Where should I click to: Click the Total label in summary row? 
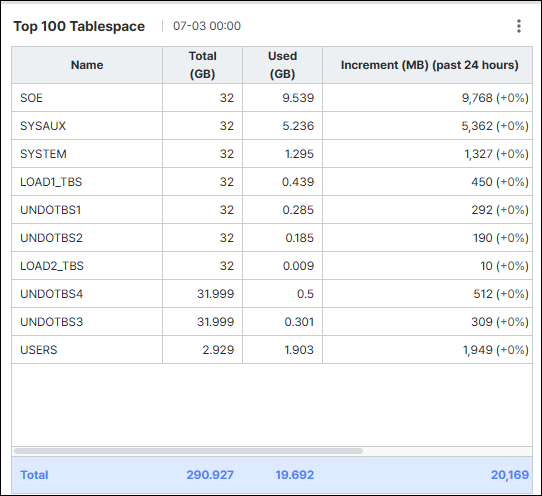(x=34, y=475)
